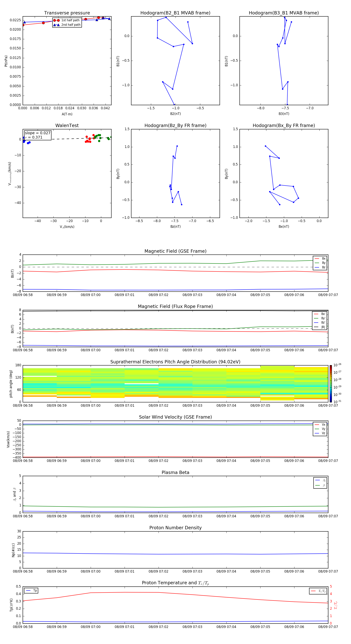Select the Vx entry in velocity legend

(x=320, y=424)
